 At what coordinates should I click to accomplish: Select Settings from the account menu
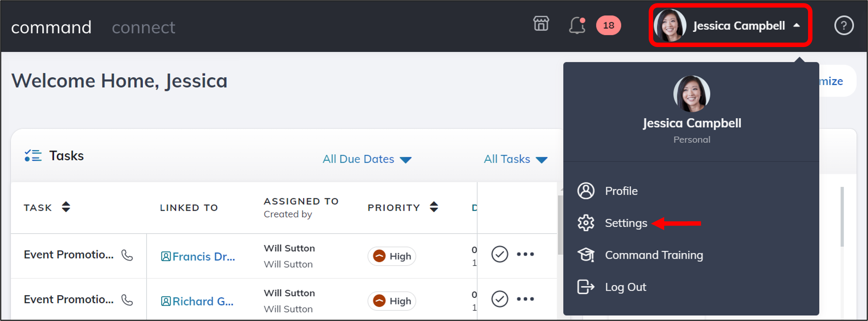point(625,223)
